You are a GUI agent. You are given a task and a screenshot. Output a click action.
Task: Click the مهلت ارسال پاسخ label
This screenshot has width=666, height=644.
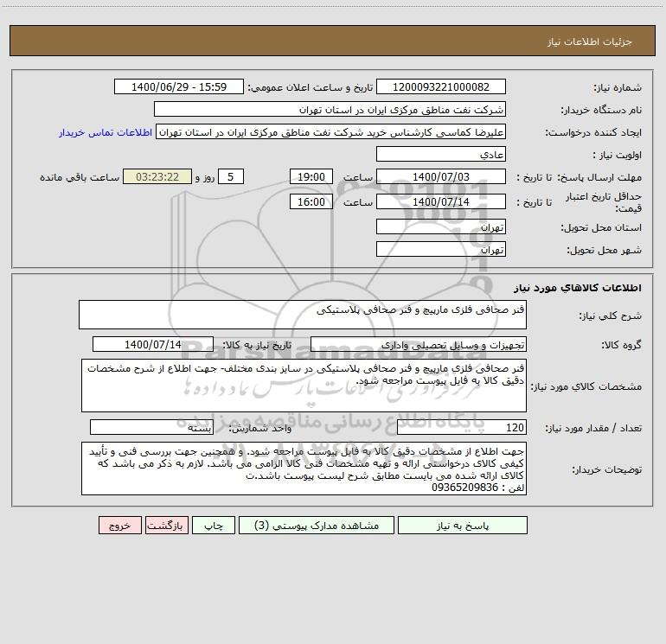click(x=599, y=177)
